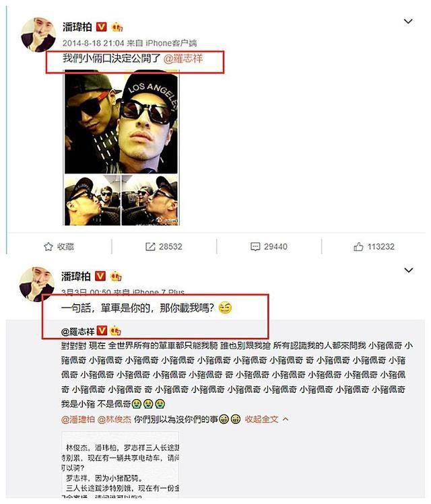This screenshot has height=504, width=431.
Task: Open the large sunglasses selfie photo
Action: coord(121,122)
